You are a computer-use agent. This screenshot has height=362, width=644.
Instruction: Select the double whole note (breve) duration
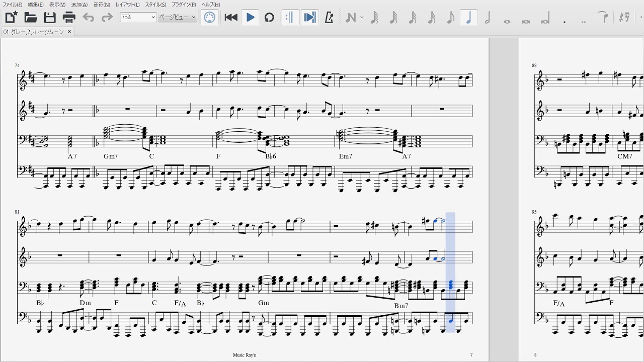[x=526, y=21]
